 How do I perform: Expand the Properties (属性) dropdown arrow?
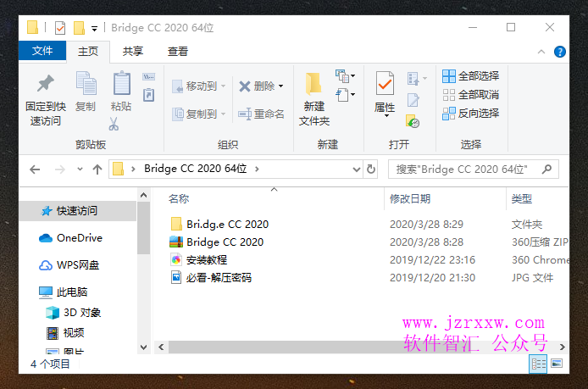(386, 115)
